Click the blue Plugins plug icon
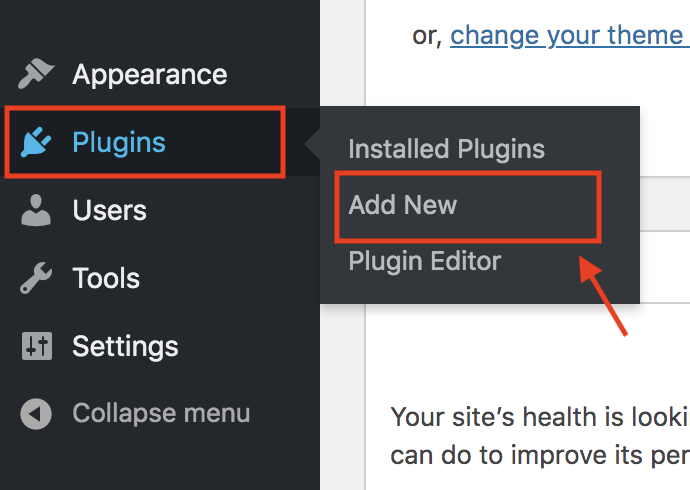Screen dimensions: 690x490 (x=36, y=142)
